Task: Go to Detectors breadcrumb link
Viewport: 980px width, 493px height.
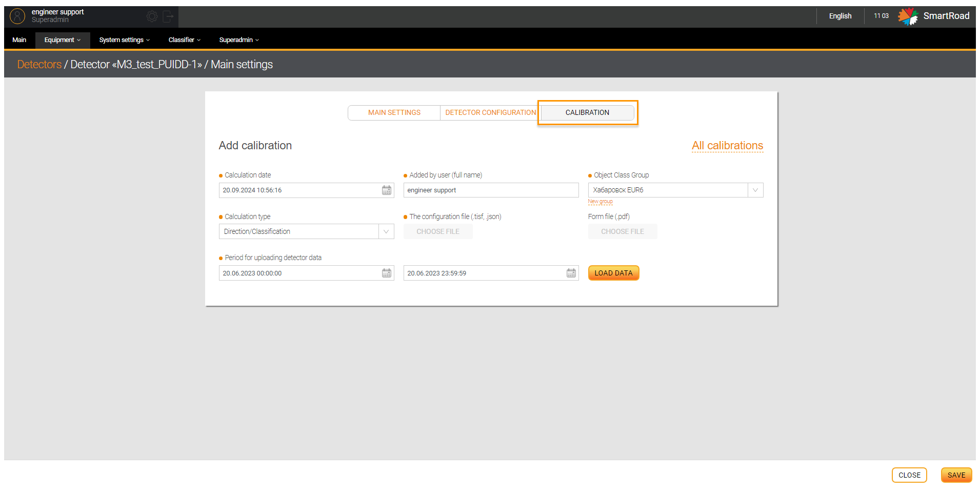Action: [39, 64]
